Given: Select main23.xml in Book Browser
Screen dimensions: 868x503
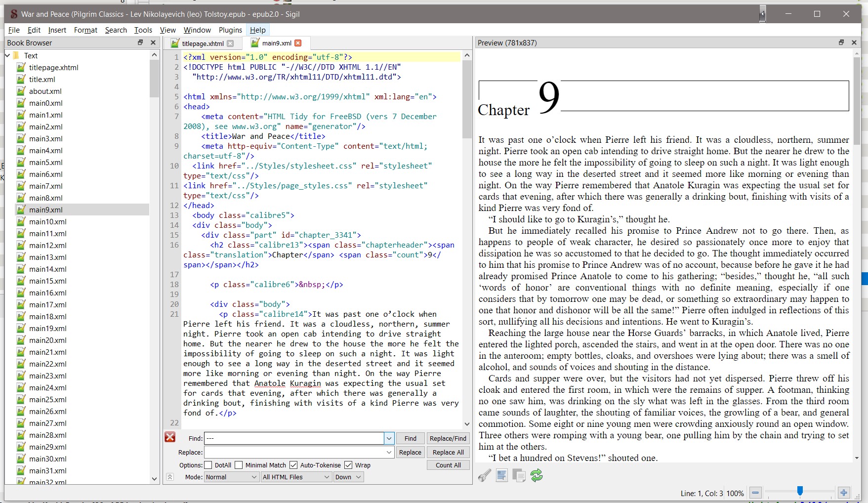Looking at the screenshot, I should coord(48,376).
